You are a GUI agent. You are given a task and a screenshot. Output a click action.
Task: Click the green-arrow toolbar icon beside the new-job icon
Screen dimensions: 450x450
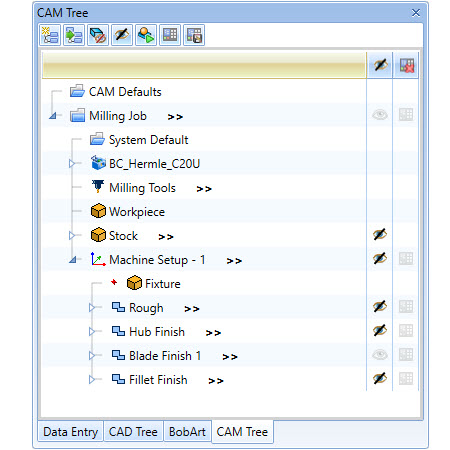pyautogui.click(x=74, y=35)
